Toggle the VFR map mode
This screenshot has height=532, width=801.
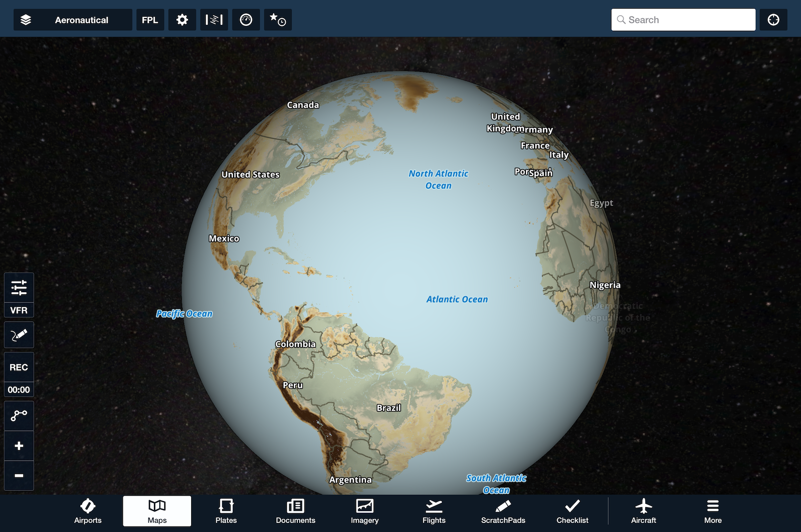(19, 310)
